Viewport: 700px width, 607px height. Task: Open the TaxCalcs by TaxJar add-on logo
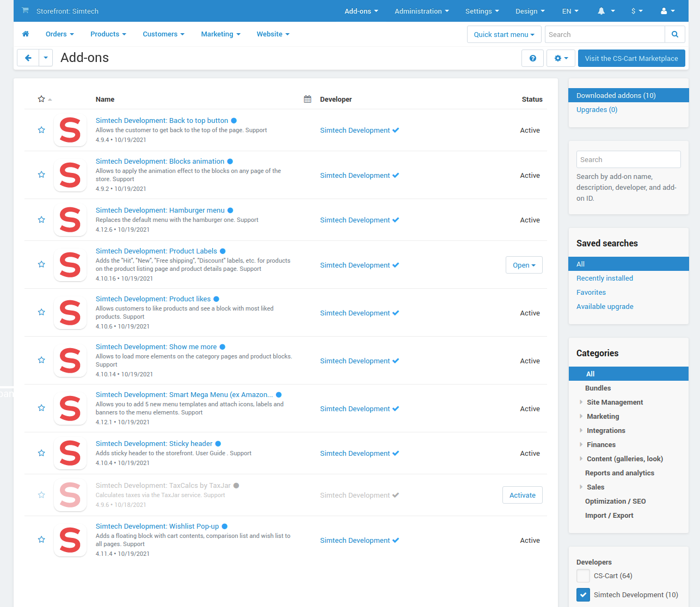[70, 495]
